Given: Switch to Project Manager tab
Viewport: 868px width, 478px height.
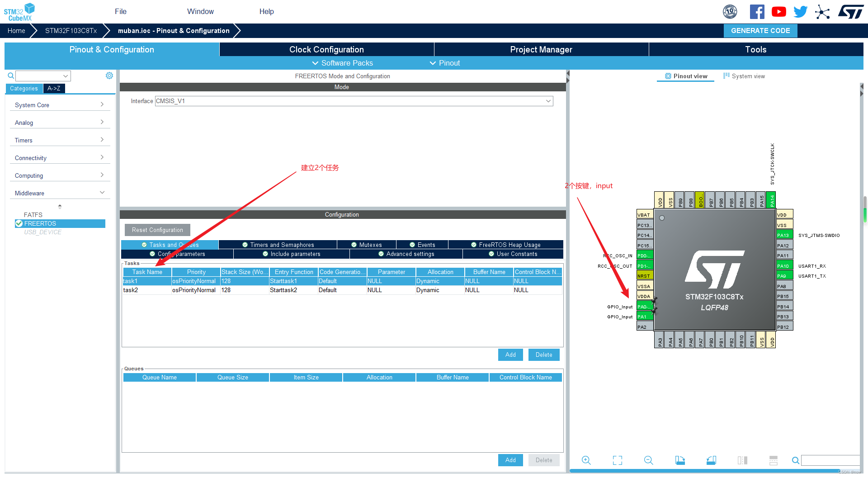Looking at the screenshot, I should [x=541, y=49].
